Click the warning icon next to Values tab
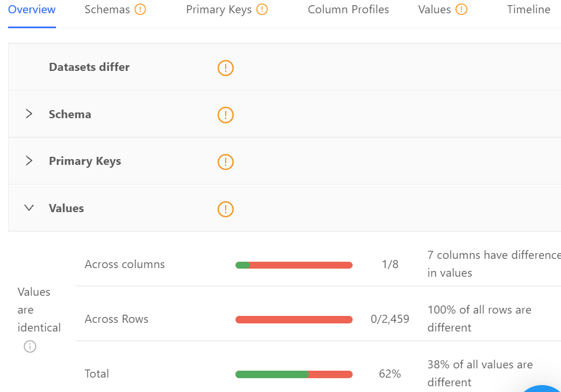 (x=462, y=9)
